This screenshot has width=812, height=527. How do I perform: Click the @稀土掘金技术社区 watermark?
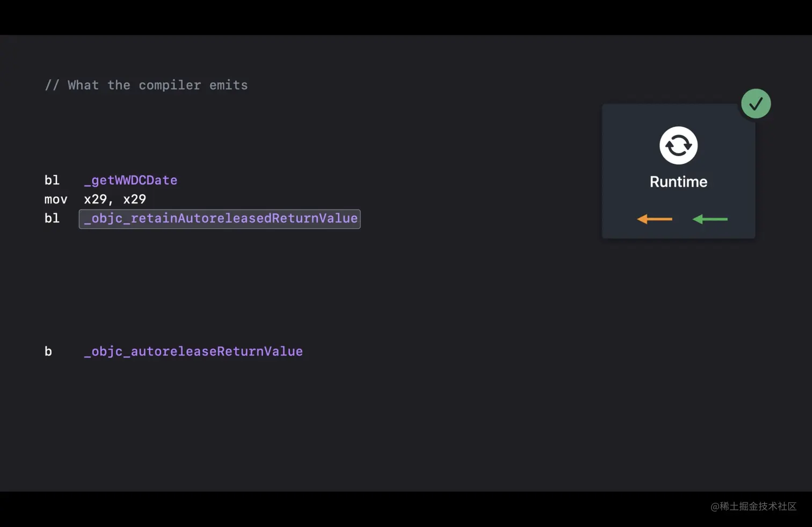753,506
